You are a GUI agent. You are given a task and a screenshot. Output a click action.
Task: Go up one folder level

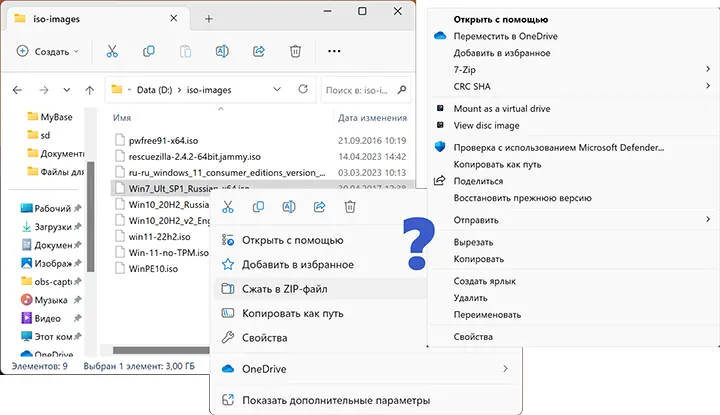90,90
